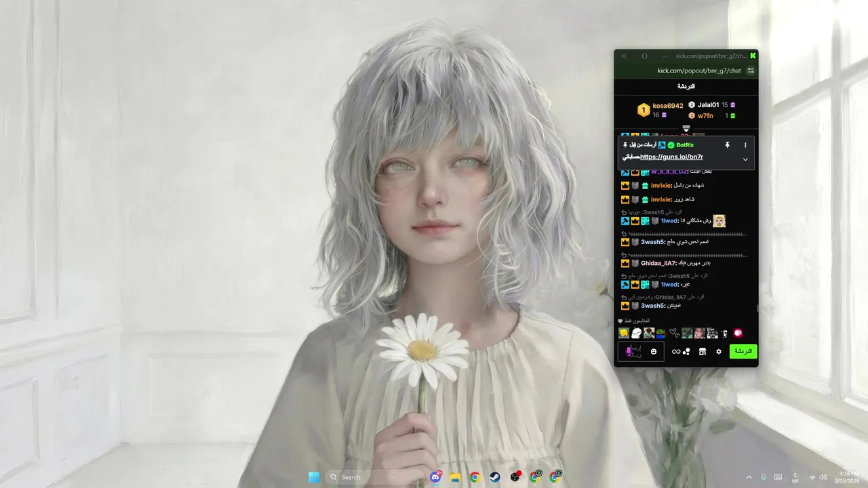Insert the yellow character emote

point(624,333)
